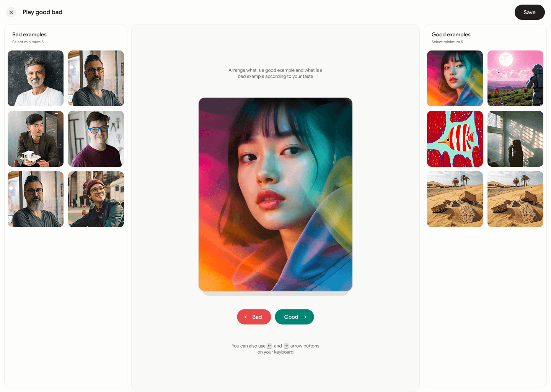Screen dimensions: 551x392
Task: Click the right chevron on the Good button
Action: (305, 317)
